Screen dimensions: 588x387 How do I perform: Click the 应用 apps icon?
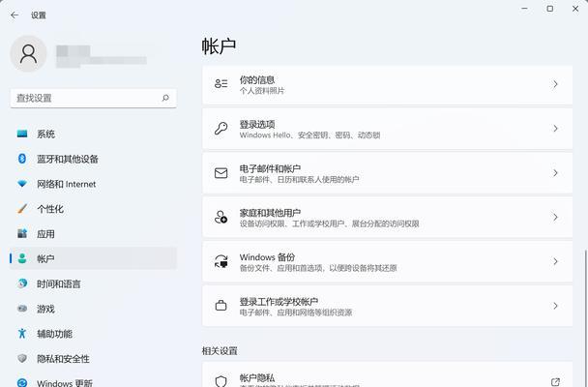pyautogui.click(x=22, y=233)
